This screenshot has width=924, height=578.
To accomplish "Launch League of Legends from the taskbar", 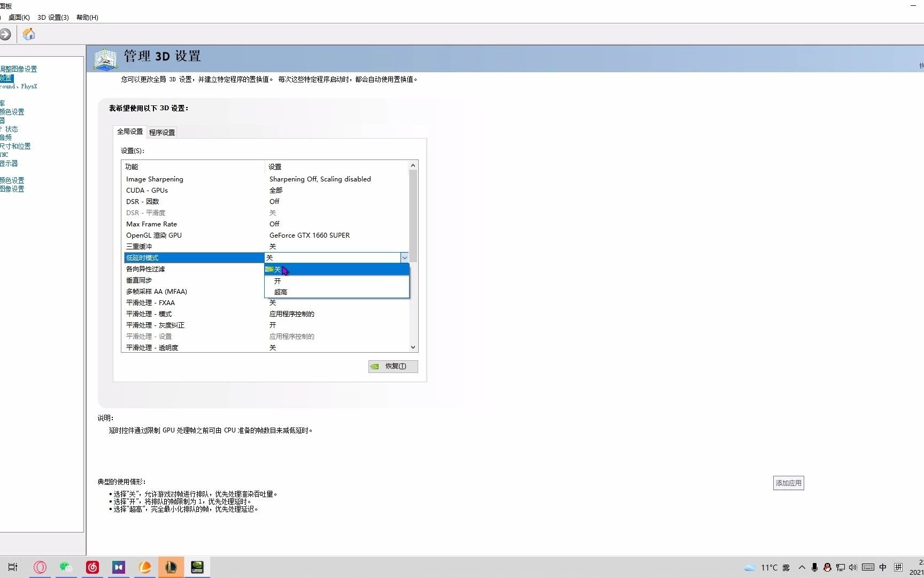I will [171, 567].
